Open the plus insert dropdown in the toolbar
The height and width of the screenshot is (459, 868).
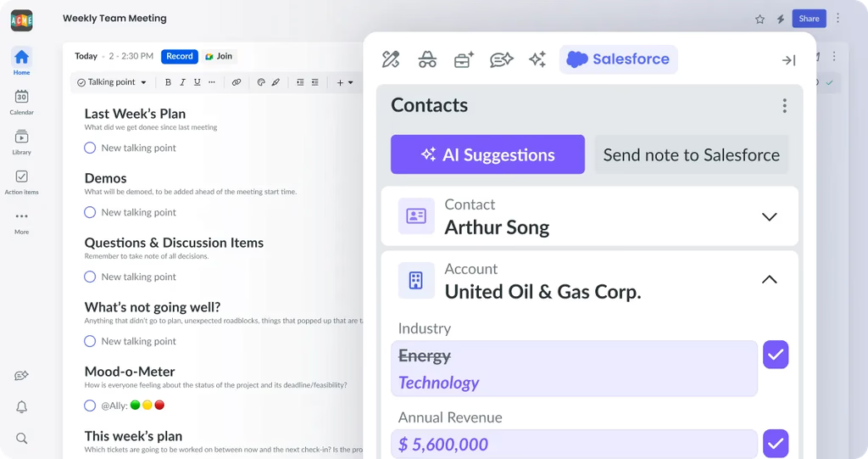click(x=344, y=82)
